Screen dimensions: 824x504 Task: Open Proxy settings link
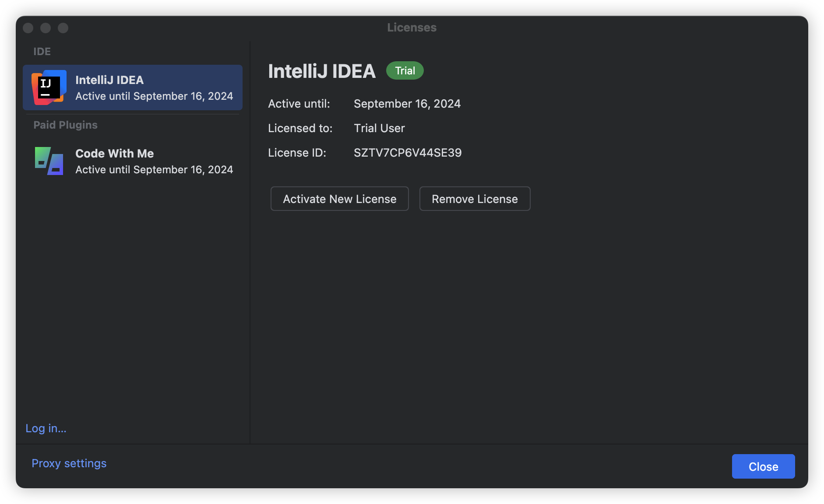[69, 463]
